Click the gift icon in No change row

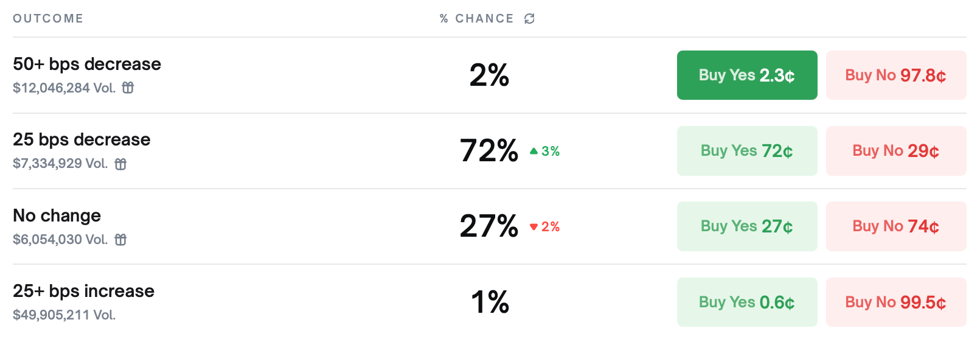(120, 239)
